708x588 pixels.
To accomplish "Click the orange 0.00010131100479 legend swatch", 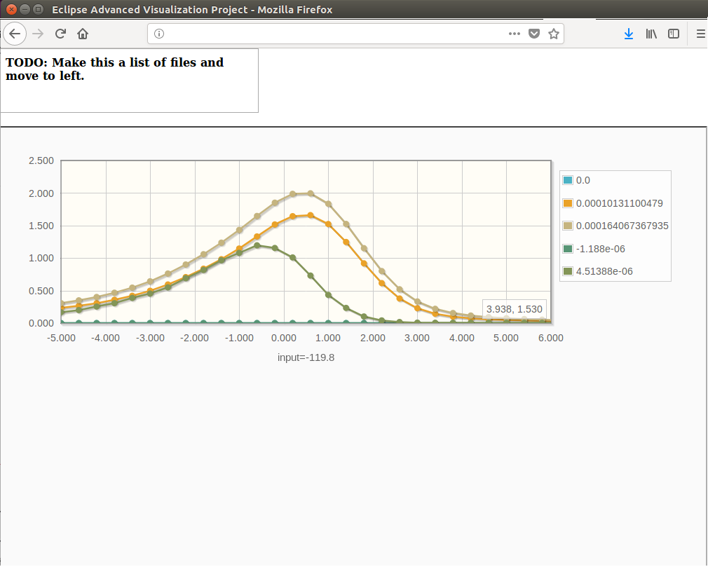I will pyautogui.click(x=568, y=203).
